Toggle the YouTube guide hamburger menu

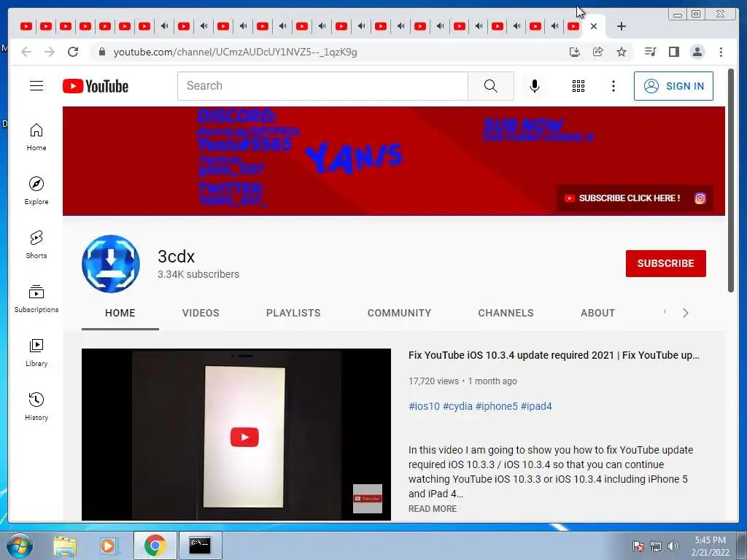(x=36, y=86)
